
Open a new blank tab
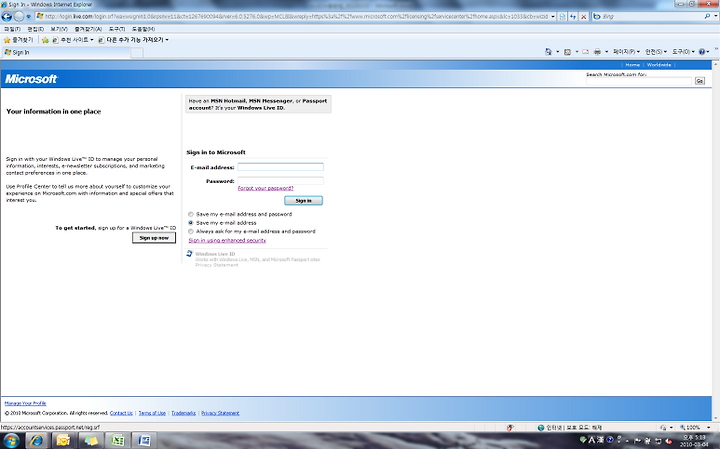click(x=137, y=53)
